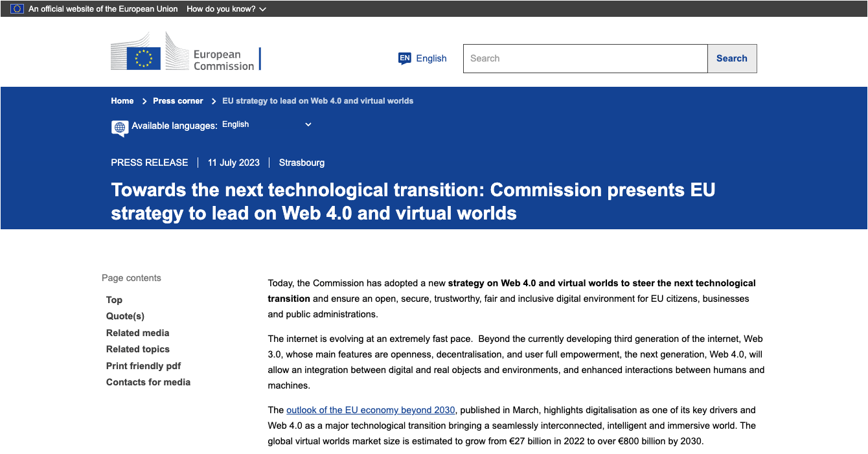Click the '11 July 2023' date text
Screen dimensions: 868x454
234,163
